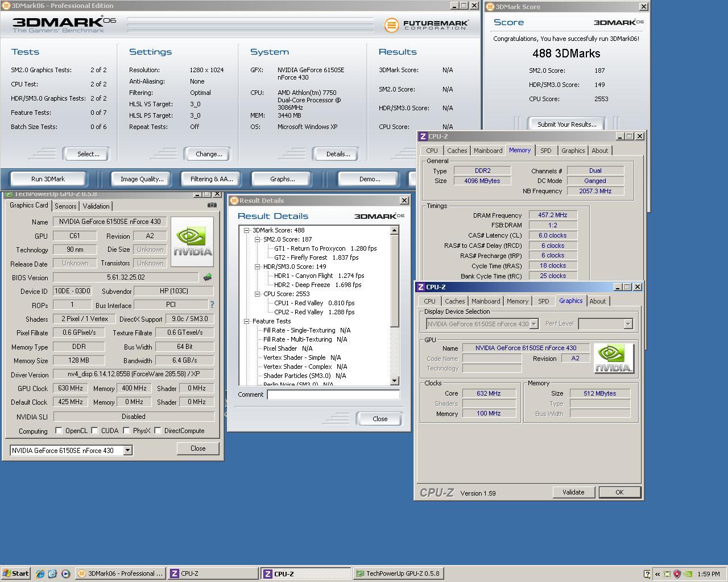This screenshot has width=728, height=582.
Task: Click Submit Your Results button
Action: (566, 124)
